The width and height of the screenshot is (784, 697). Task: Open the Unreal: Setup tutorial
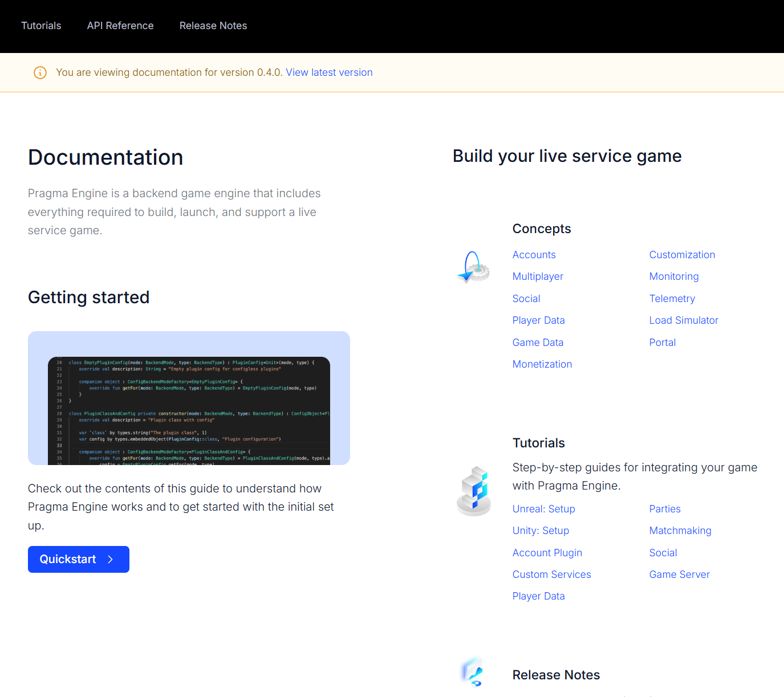543,509
